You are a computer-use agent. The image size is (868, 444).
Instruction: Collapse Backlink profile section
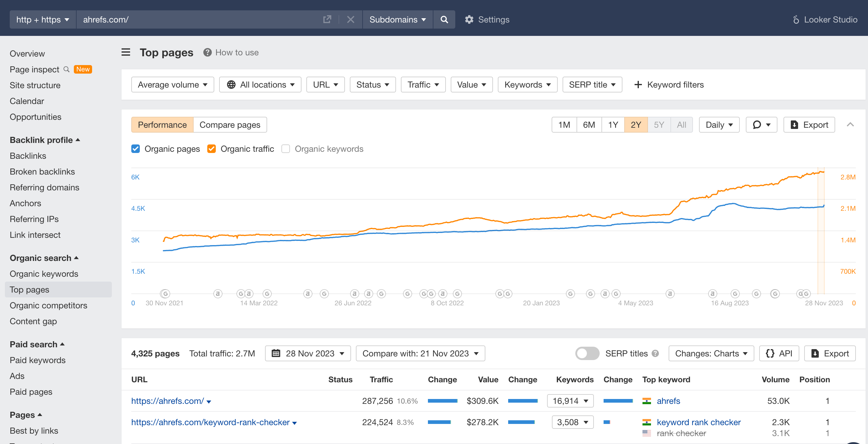[45, 140]
